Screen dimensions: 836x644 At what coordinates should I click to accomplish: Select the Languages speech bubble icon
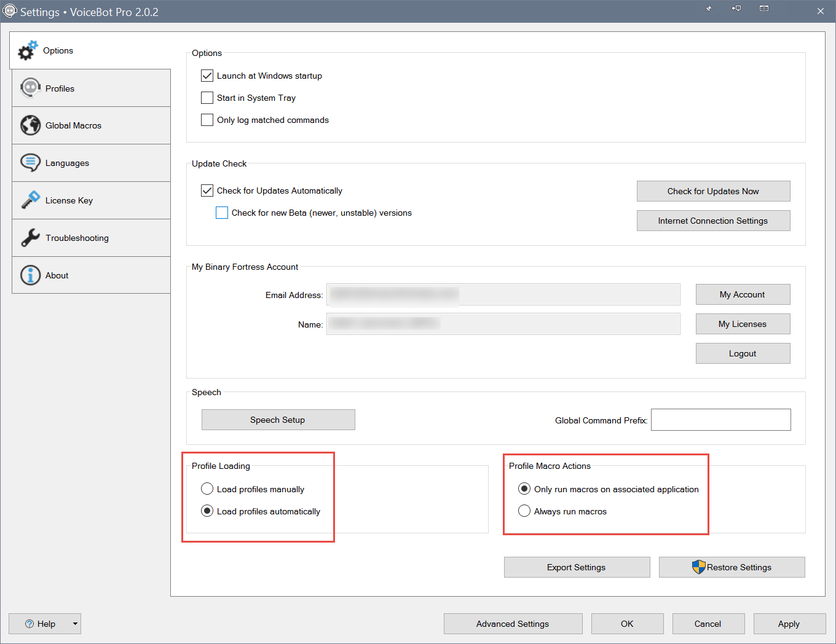[30, 163]
